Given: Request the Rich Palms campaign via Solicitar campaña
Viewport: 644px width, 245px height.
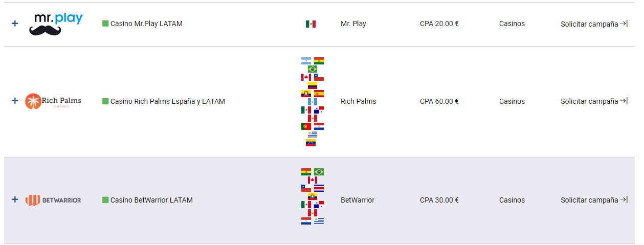Looking at the screenshot, I should (x=594, y=101).
